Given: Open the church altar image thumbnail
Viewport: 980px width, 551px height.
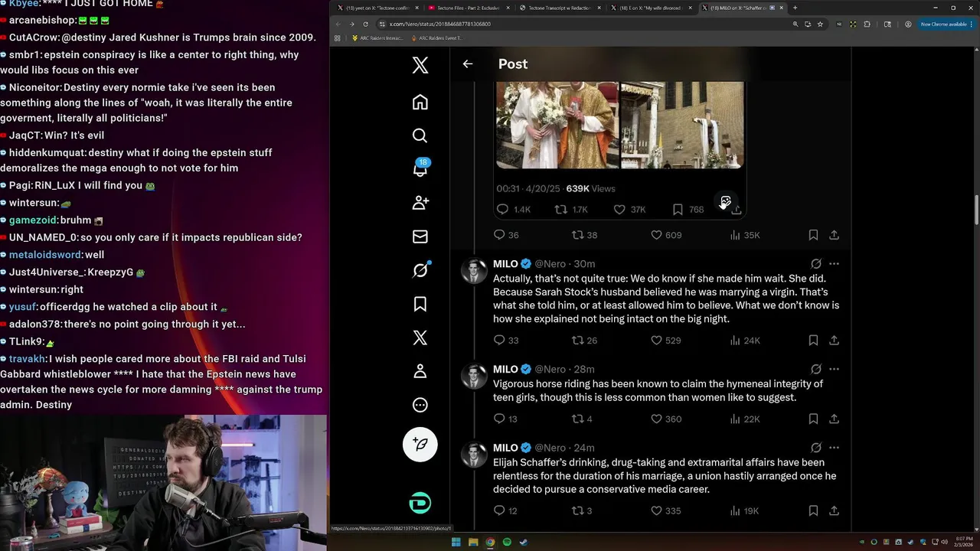Looking at the screenshot, I should [x=682, y=125].
